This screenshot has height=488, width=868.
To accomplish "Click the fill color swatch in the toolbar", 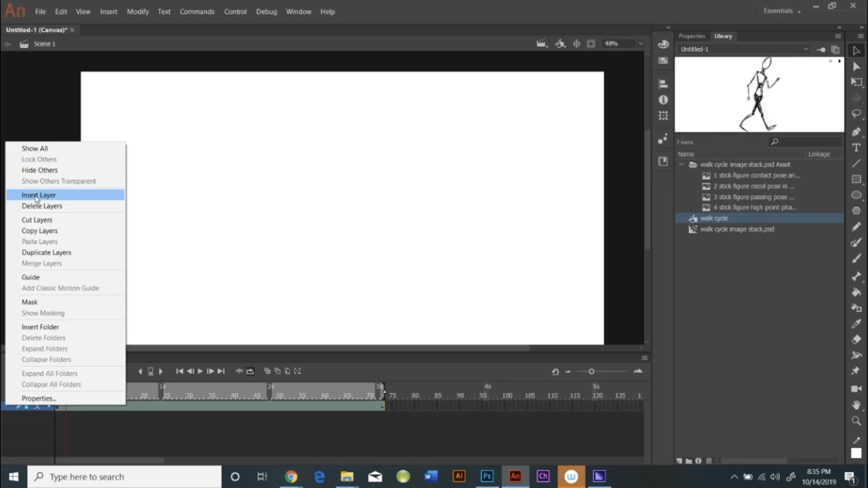I will 856,454.
